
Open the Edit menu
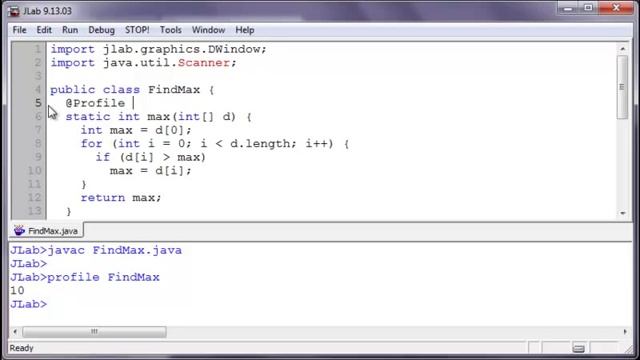point(44,30)
